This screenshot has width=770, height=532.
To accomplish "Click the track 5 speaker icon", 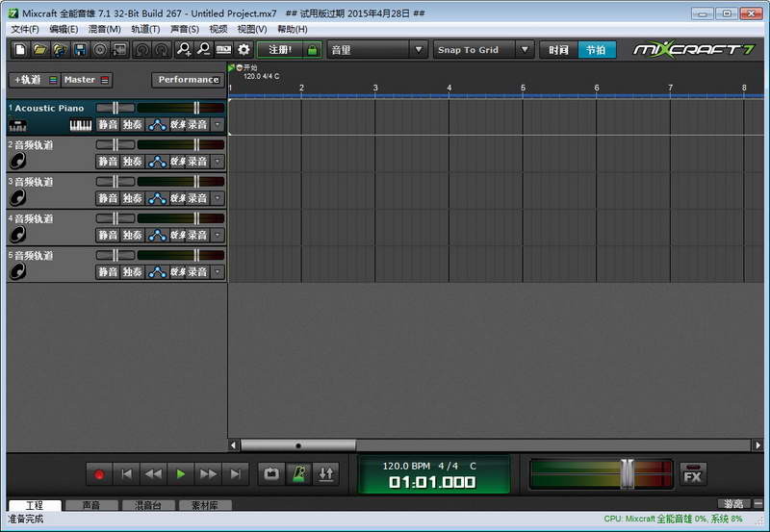I will tap(17, 271).
